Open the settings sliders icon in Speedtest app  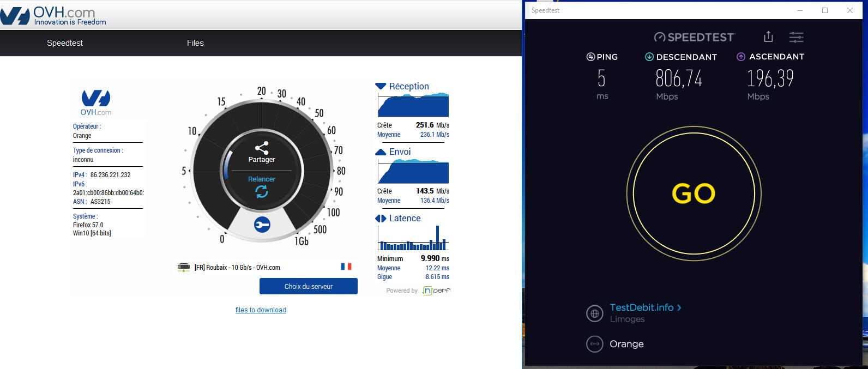pyautogui.click(x=796, y=37)
